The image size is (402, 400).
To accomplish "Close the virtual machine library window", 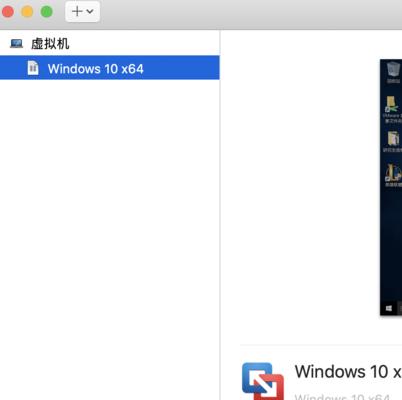I will (8, 12).
